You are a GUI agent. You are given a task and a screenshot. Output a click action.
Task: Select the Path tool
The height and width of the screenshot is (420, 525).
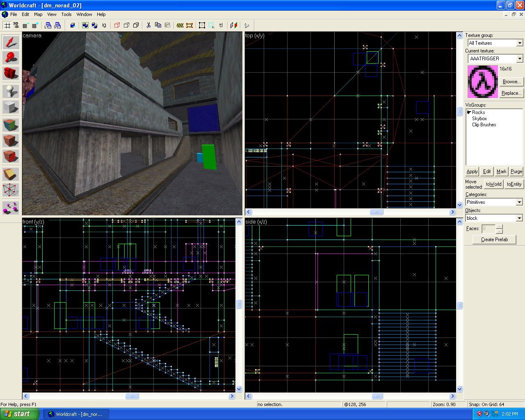click(11, 208)
